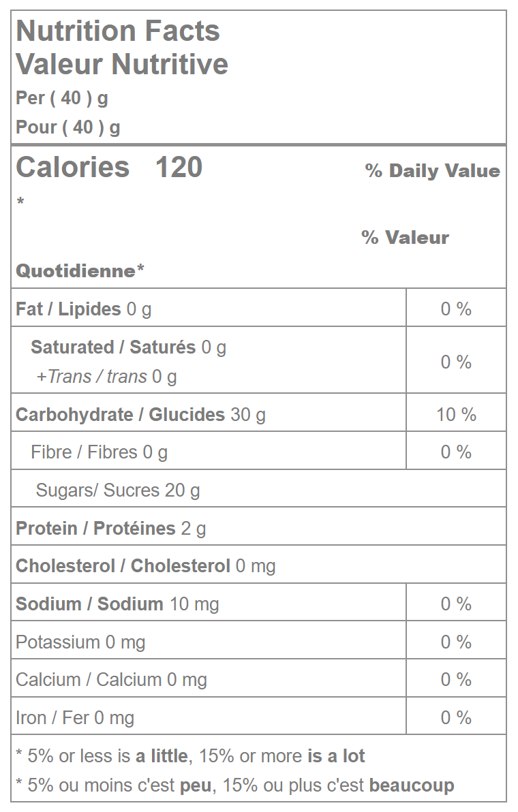Screen dimensions: 518x812
Task: Click the 10 % carbohydrate daily value
Action: [x=456, y=414]
